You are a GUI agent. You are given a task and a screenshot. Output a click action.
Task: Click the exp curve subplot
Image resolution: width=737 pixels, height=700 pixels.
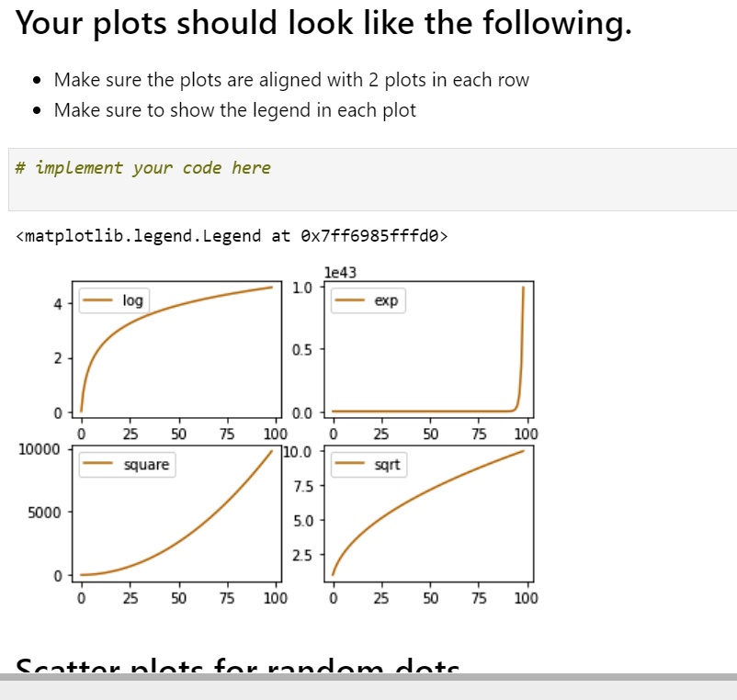pyautogui.click(x=428, y=349)
